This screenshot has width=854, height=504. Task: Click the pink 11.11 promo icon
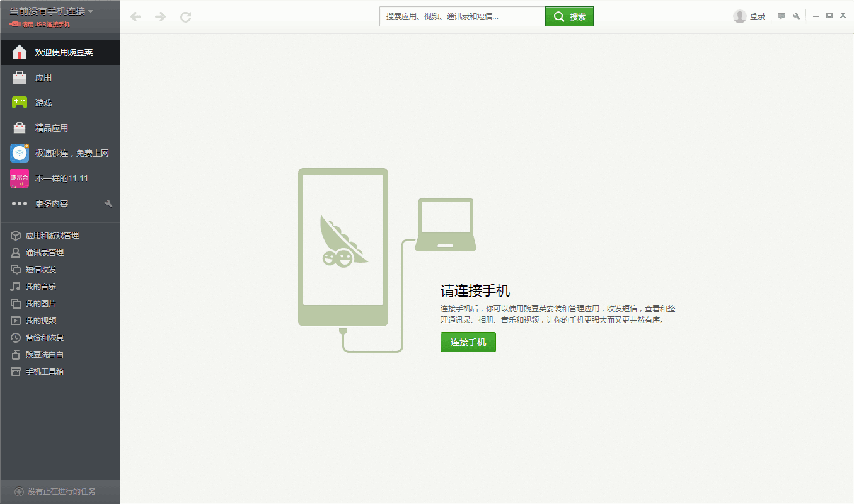coord(20,178)
